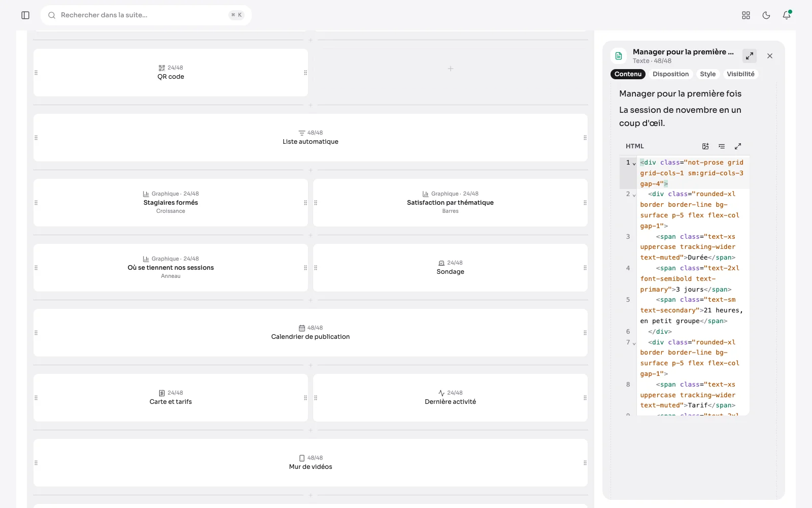Screen dimensions: 812x508
Task: Insert row between QR code and Liste automatique
Action: pos(311,105)
